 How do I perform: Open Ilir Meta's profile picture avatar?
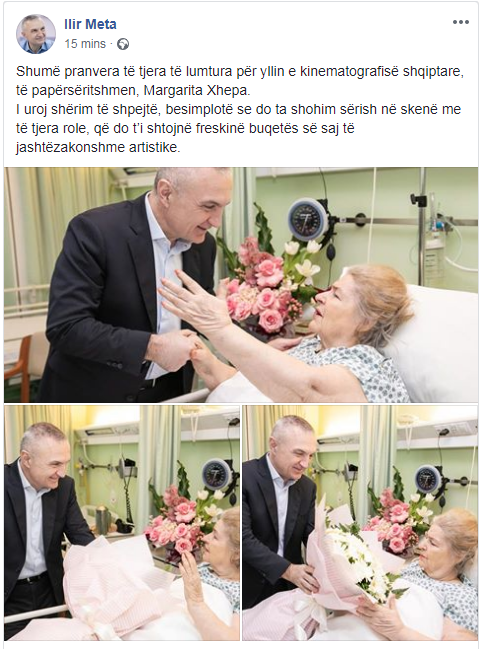36,34
